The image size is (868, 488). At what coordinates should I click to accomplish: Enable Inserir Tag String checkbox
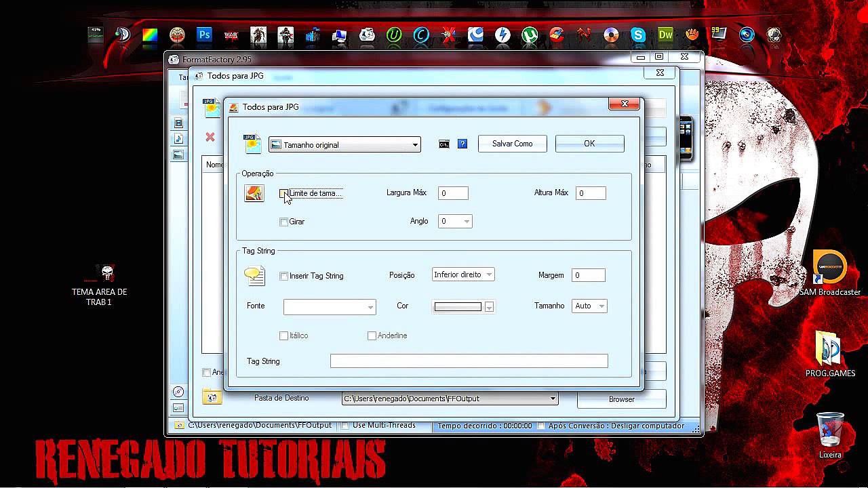tap(284, 276)
